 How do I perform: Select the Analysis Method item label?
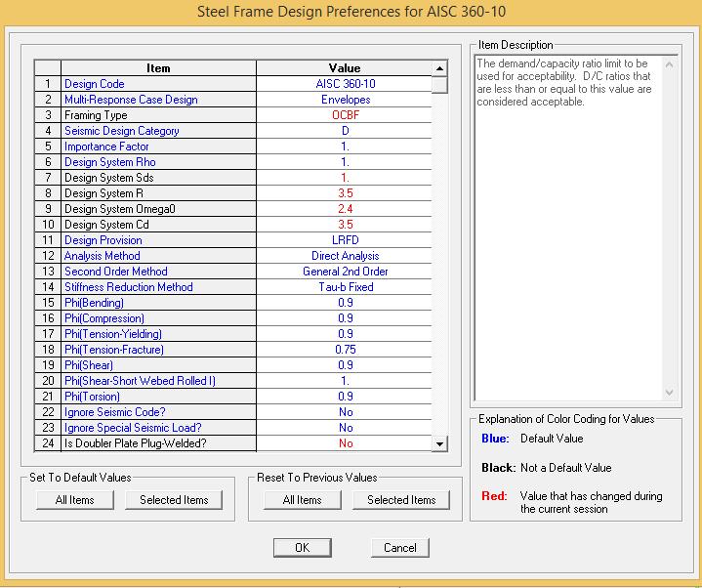click(x=158, y=256)
